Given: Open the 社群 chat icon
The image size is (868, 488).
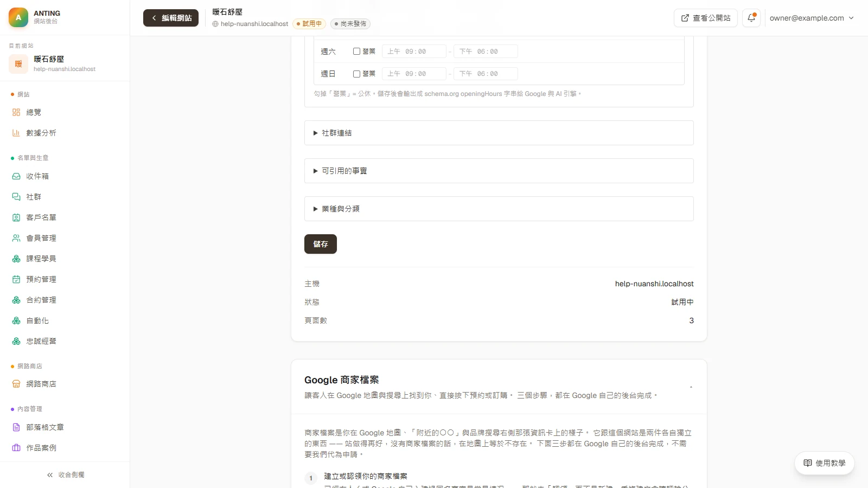Looking at the screenshot, I should click(16, 197).
